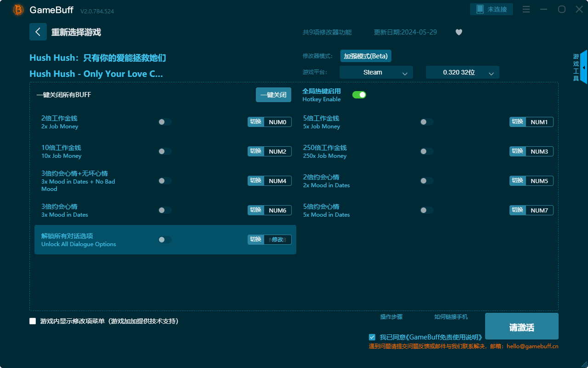Open the 0.320 32-bit version dropdown
Viewport: 588px width, 368px height.
463,72
